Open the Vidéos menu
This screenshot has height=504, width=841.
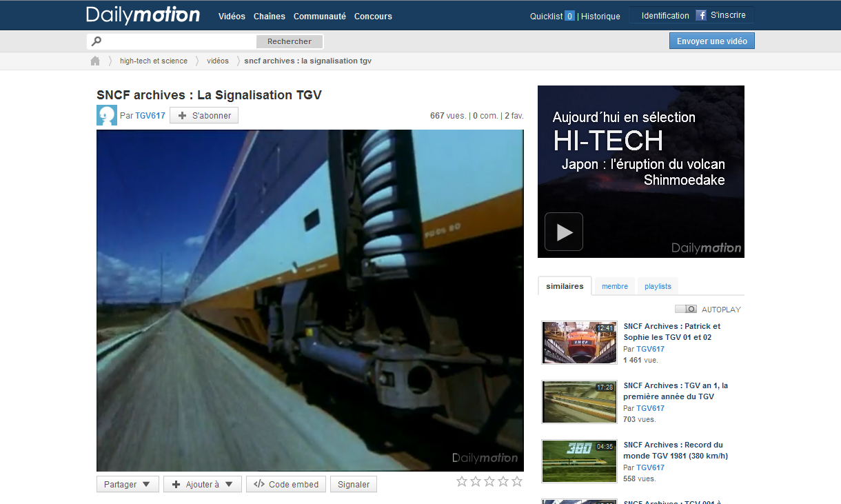tap(232, 16)
